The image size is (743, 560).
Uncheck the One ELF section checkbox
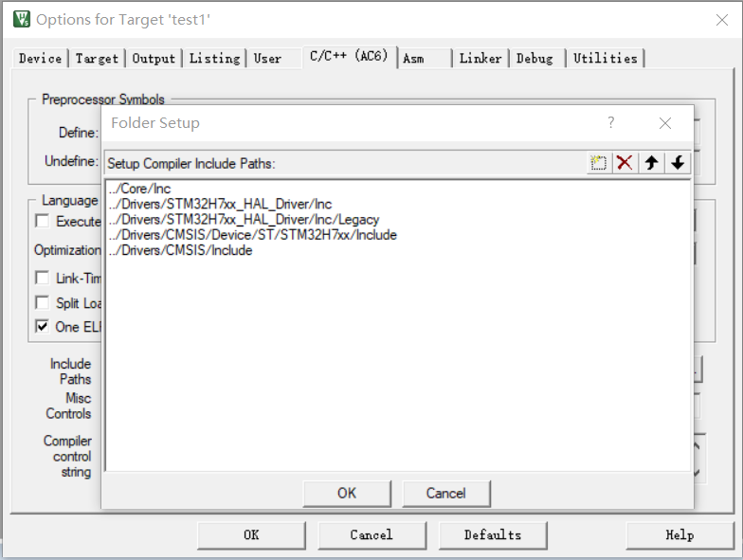coord(42,326)
